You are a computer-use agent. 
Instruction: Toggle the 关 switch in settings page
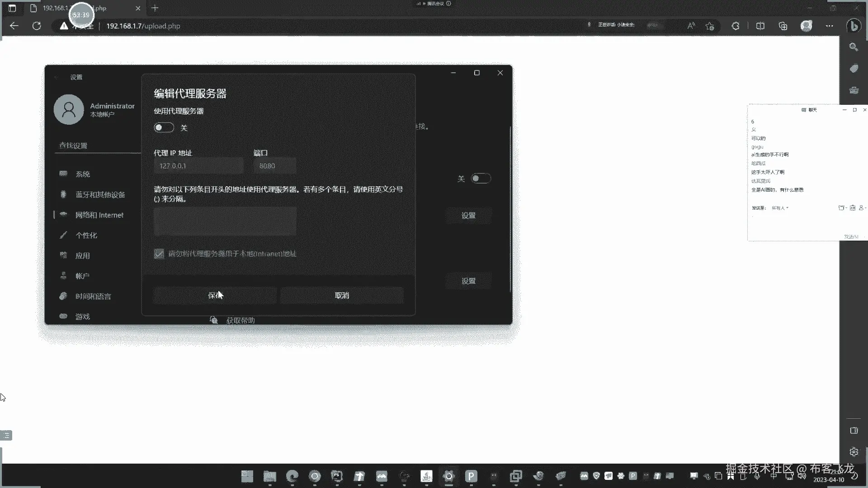[x=480, y=178]
